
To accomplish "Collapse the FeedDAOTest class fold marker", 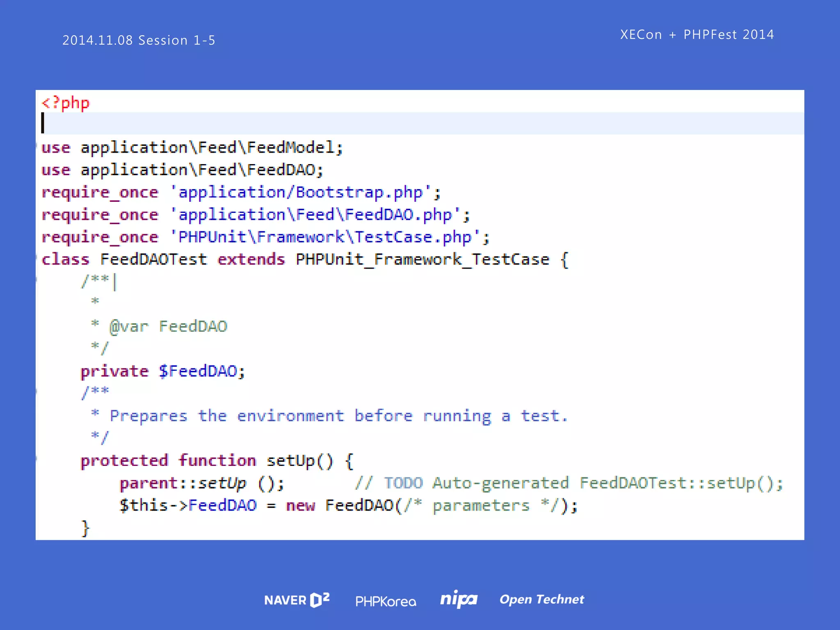I will pyautogui.click(x=37, y=256).
